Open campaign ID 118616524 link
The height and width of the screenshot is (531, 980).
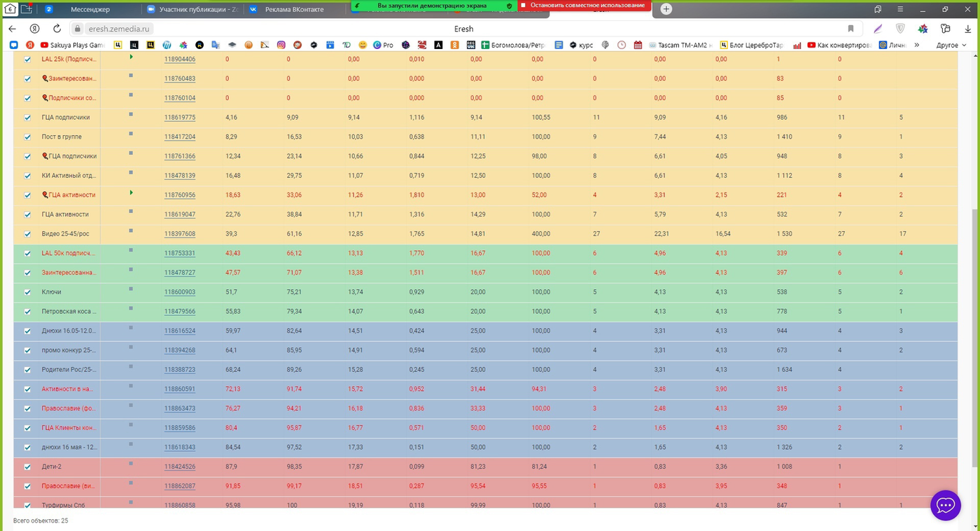[x=180, y=331]
